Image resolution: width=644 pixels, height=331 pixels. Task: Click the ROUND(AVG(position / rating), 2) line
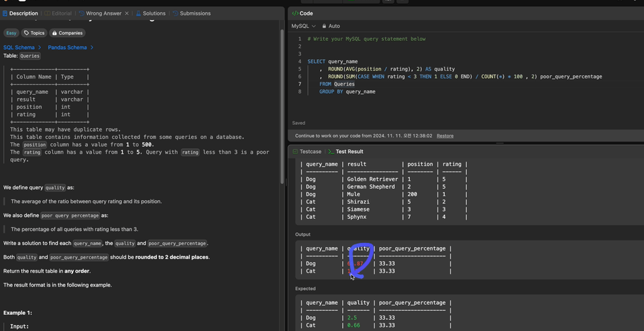pos(387,68)
